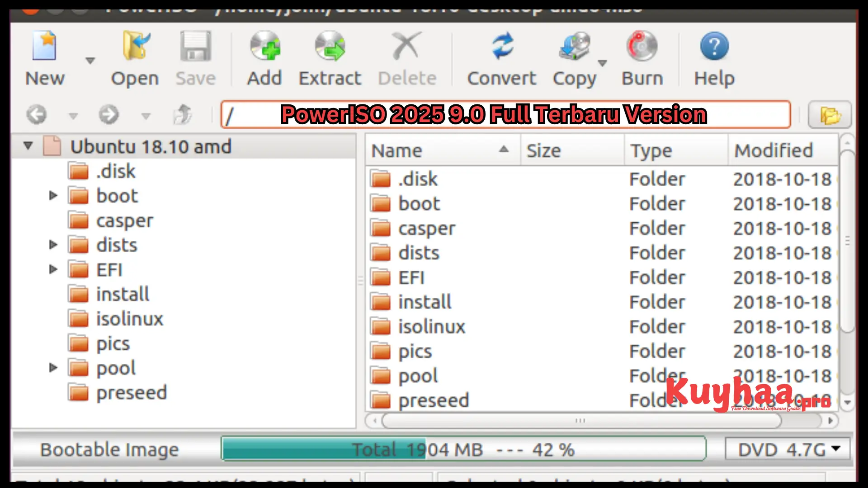The image size is (868, 488).
Task: Expand the boot folder tree
Action: tap(52, 196)
